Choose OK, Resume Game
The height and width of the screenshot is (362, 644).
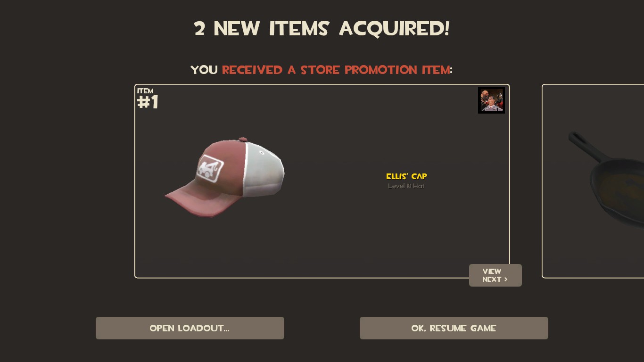454,328
